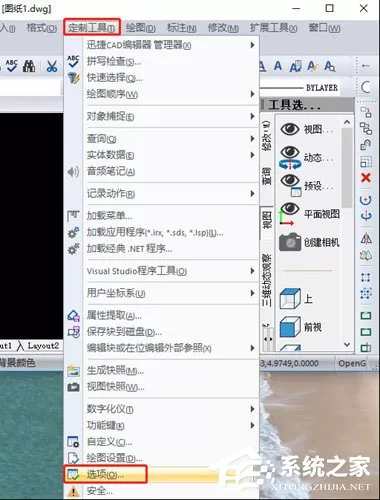Expand 对象捕捉(E) submenu
380x500 pixels.
pyautogui.click(x=161, y=116)
